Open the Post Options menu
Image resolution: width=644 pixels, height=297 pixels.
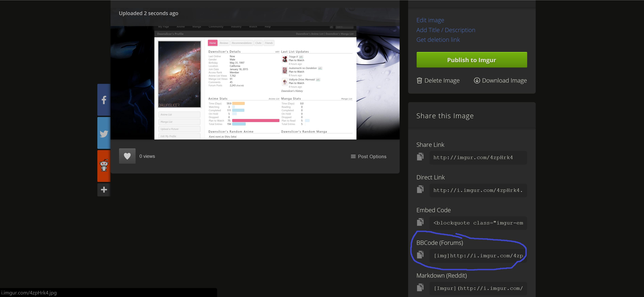369,156
